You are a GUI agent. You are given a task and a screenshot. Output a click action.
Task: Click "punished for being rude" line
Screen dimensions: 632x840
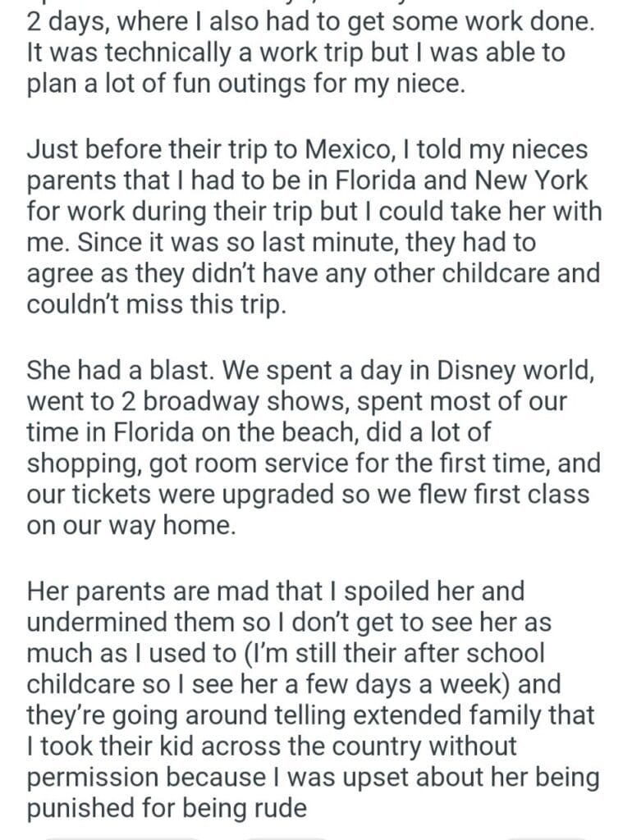[167, 810]
